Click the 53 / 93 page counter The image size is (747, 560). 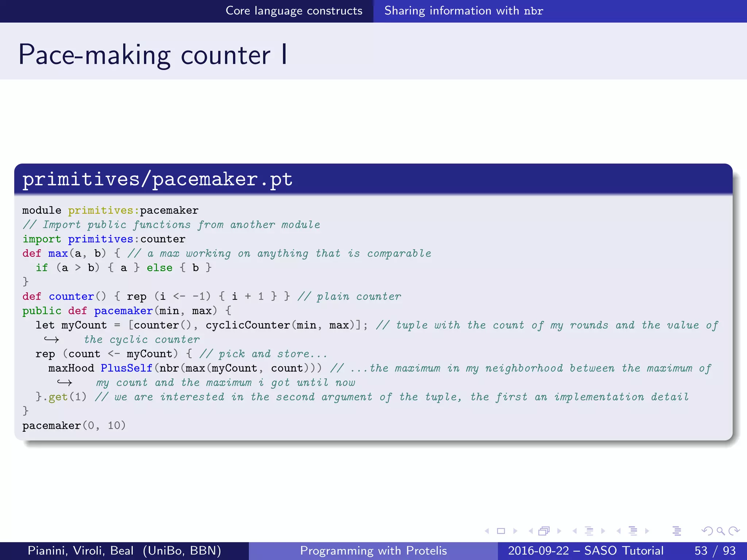(x=715, y=551)
